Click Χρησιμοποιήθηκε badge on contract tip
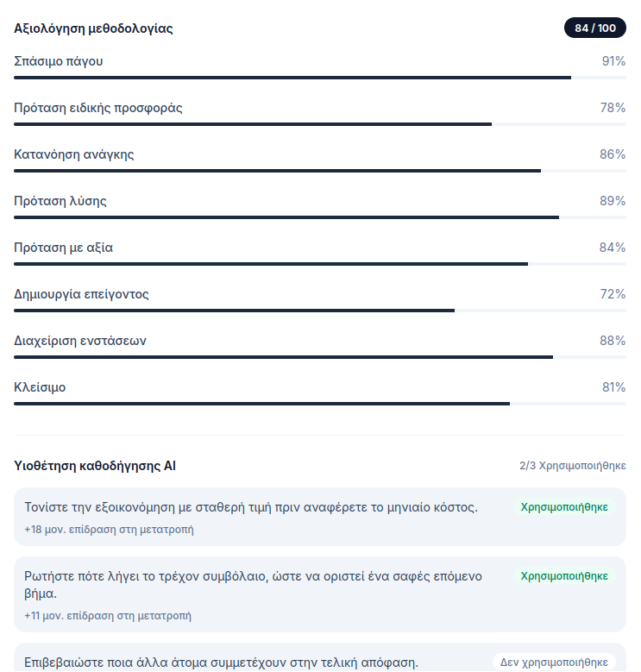The image size is (641, 672). (x=564, y=576)
